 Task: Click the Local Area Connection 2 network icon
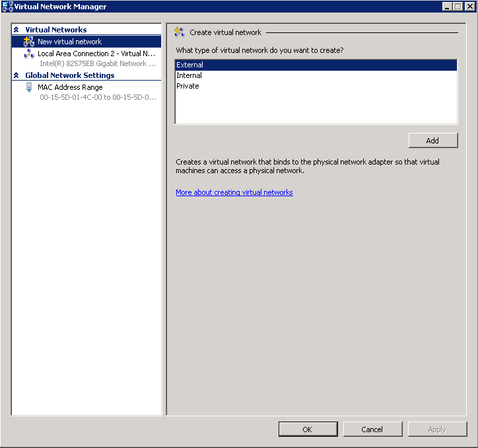[x=29, y=54]
